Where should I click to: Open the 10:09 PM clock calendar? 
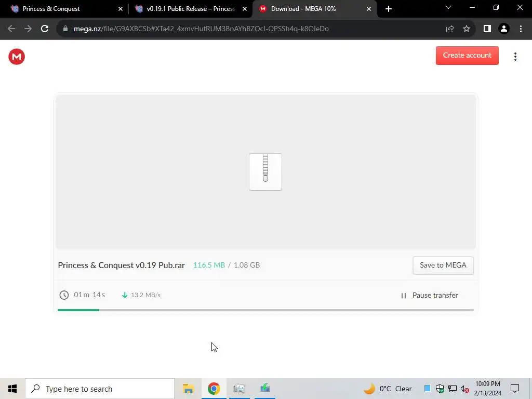coord(487,389)
